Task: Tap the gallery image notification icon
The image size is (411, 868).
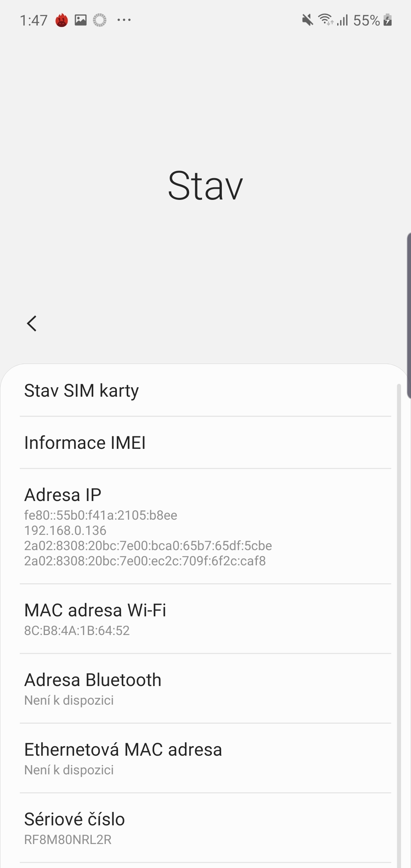Action: tap(81, 20)
